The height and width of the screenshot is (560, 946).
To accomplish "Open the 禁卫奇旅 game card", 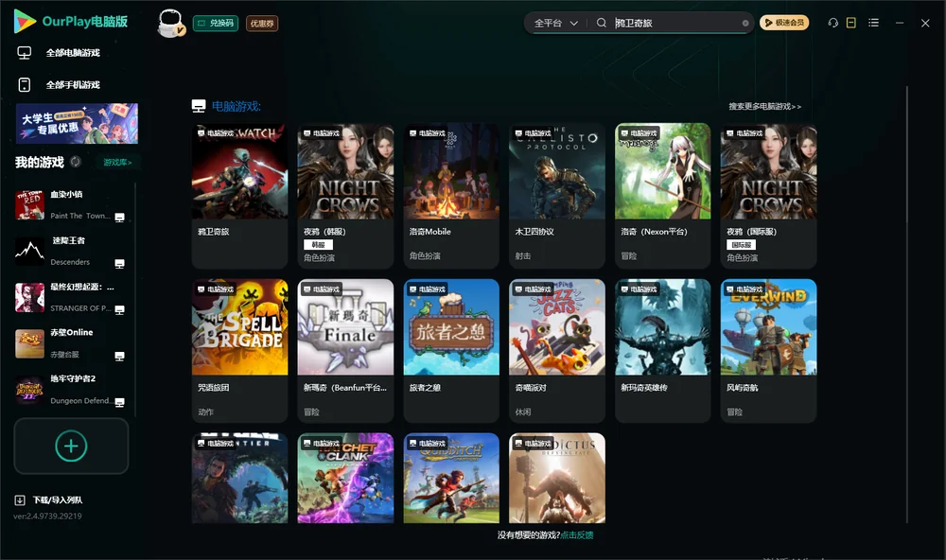I will point(239,196).
